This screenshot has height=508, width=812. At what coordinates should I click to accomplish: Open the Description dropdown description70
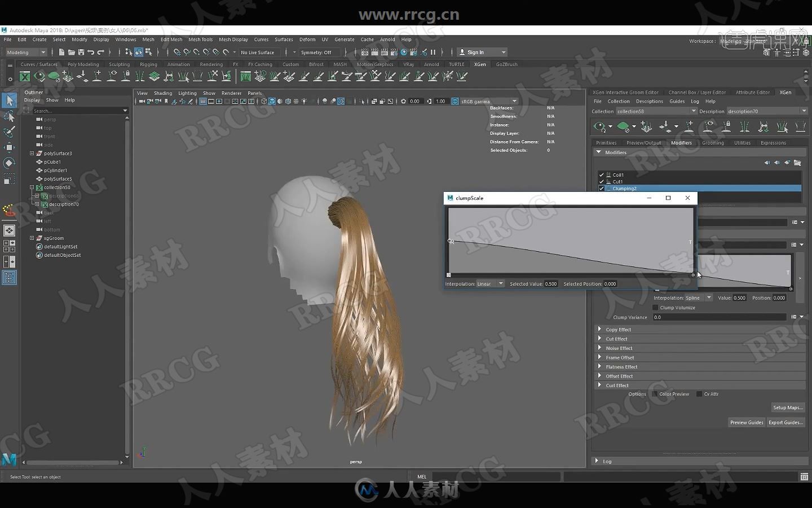pyautogui.click(x=767, y=111)
